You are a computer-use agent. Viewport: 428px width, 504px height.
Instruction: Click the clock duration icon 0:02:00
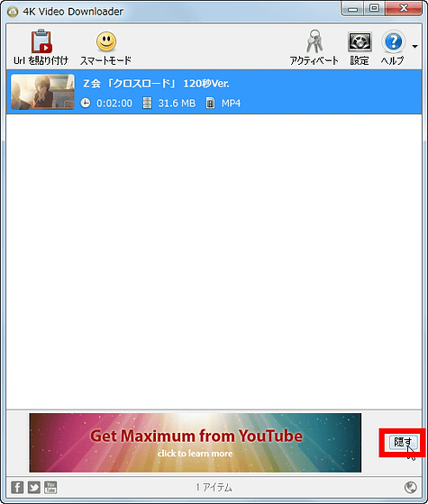(86, 103)
